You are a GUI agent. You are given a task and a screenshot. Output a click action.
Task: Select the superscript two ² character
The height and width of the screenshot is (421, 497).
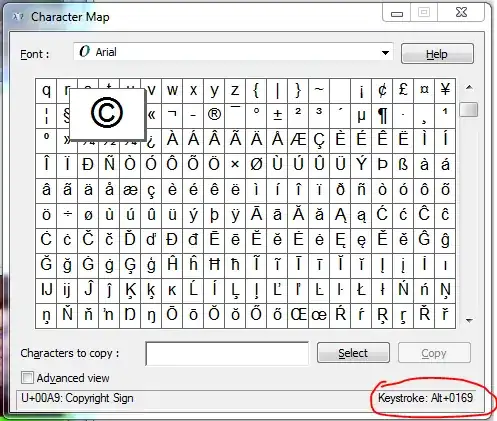click(x=298, y=115)
